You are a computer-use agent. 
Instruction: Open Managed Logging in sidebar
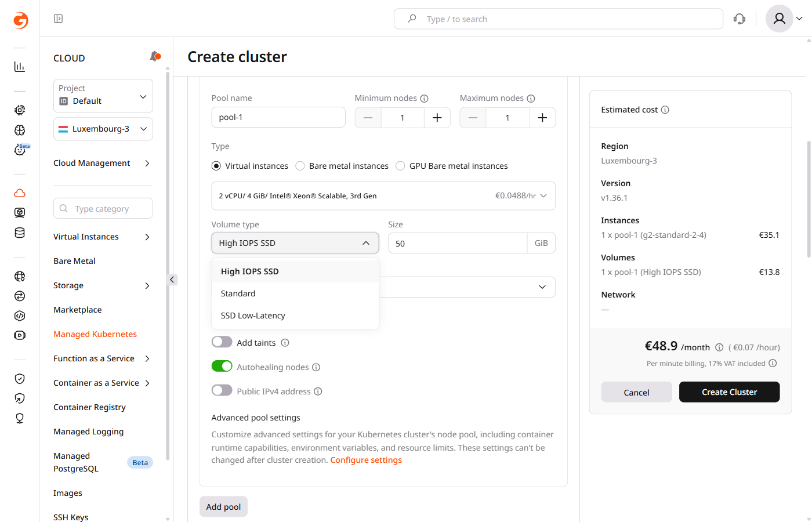coord(89,432)
